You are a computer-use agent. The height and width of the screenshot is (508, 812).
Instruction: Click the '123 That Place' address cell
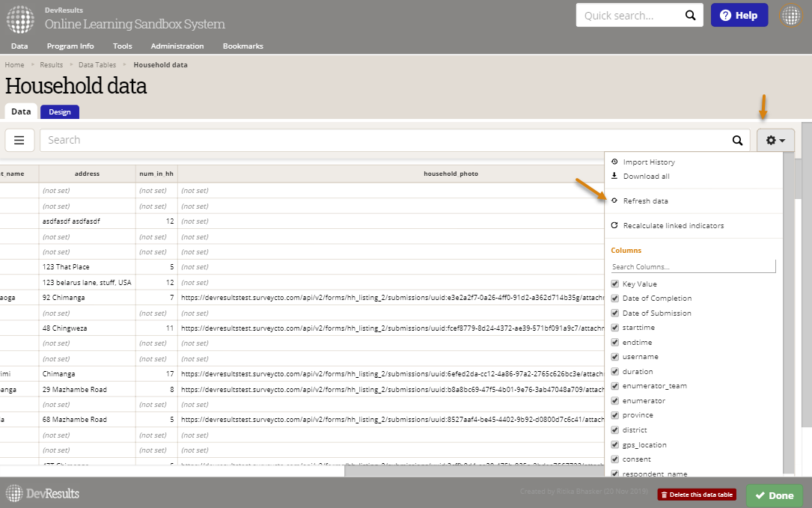point(87,267)
